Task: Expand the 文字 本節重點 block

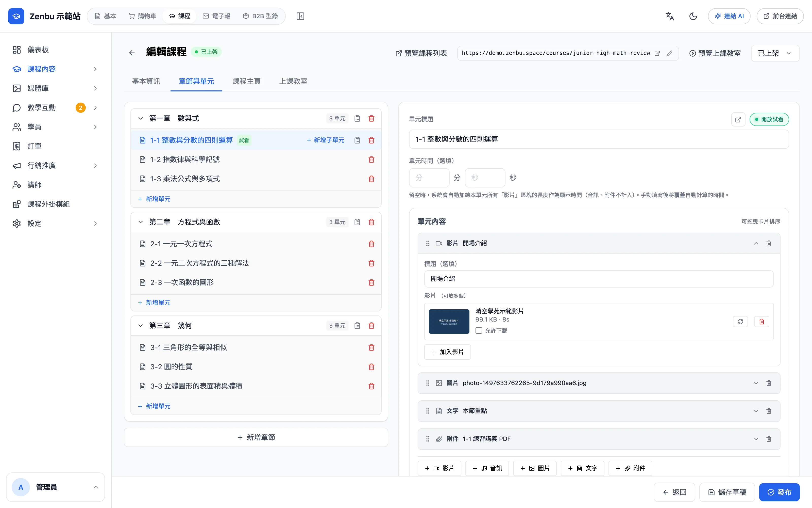Action: coord(756,411)
